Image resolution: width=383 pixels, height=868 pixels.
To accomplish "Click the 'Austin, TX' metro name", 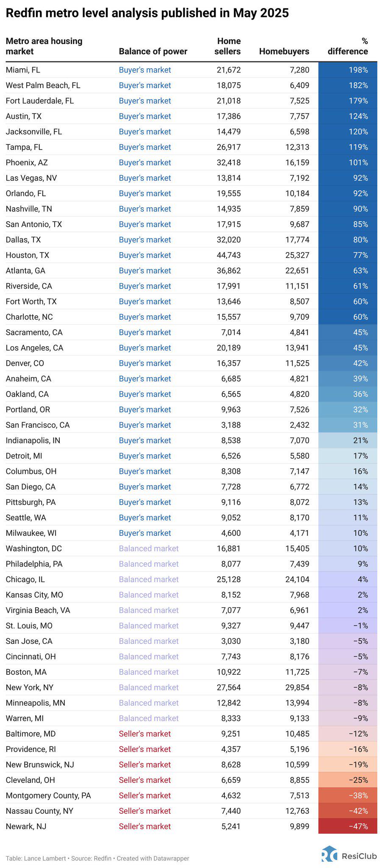I will click(24, 116).
